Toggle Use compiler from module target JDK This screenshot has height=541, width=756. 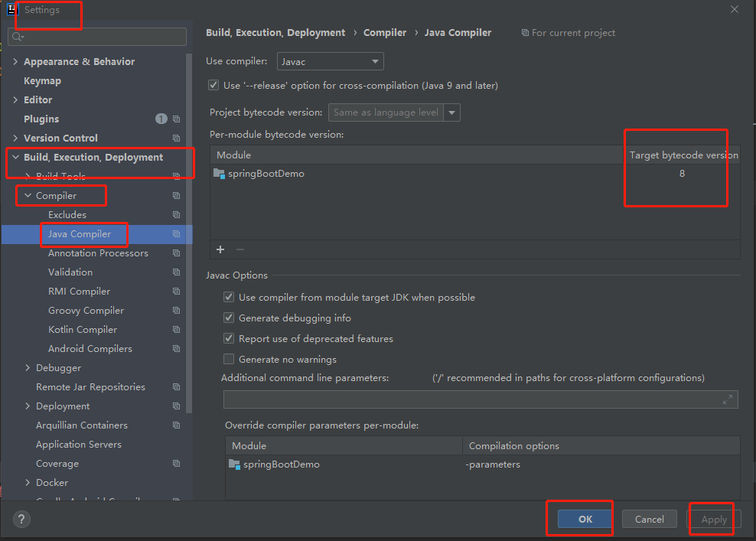pyautogui.click(x=229, y=297)
